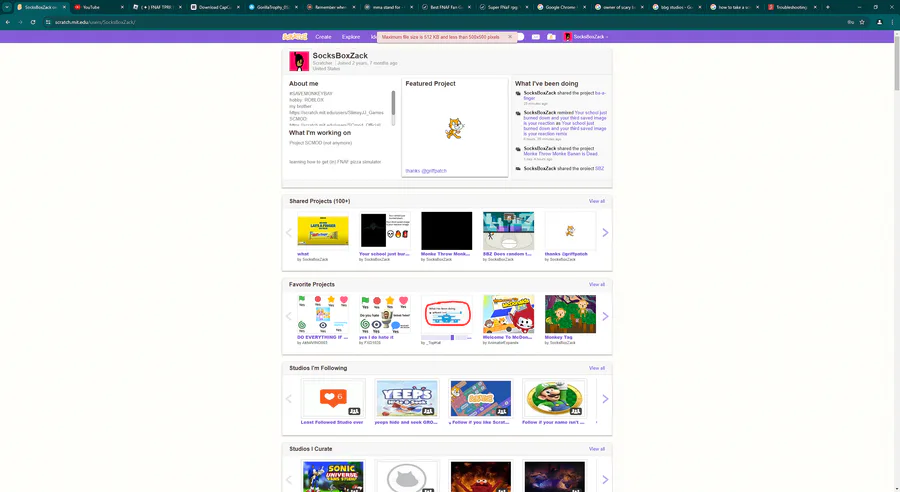The image size is (900, 492).
Task: Click the About me scrollbar
Action: [393, 103]
